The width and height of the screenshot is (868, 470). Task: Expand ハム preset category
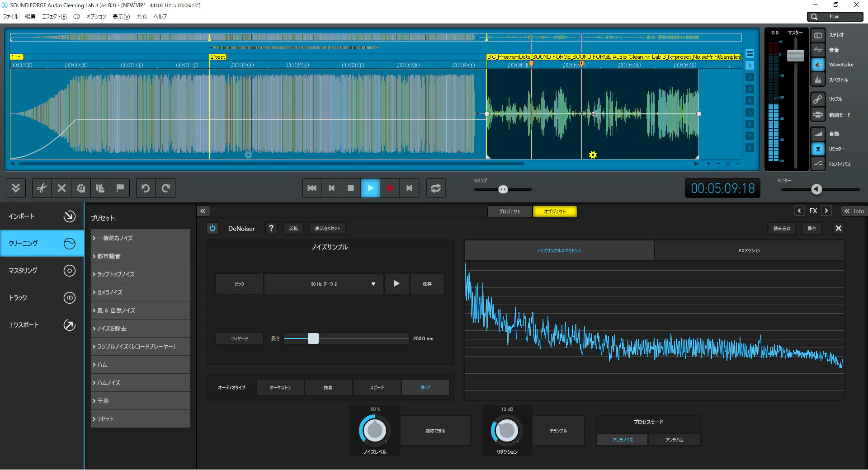(x=141, y=365)
